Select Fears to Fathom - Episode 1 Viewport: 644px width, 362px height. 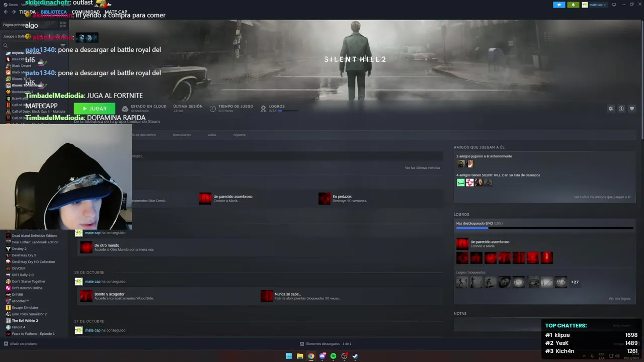(34, 334)
